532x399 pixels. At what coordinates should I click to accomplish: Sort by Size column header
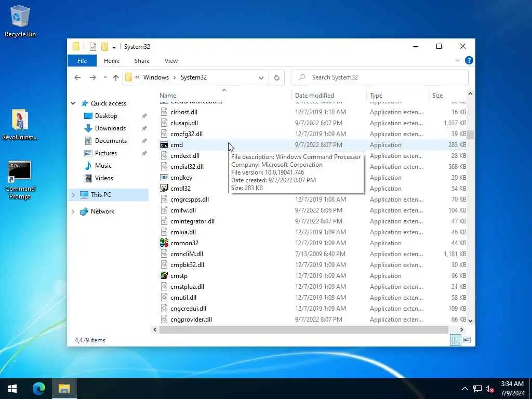tap(448, 96)
